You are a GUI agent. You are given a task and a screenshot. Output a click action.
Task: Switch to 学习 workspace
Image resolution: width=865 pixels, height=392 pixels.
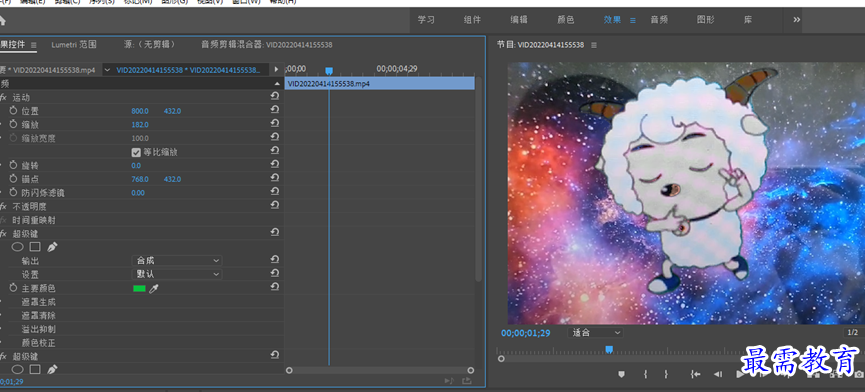tap(426, 20)
